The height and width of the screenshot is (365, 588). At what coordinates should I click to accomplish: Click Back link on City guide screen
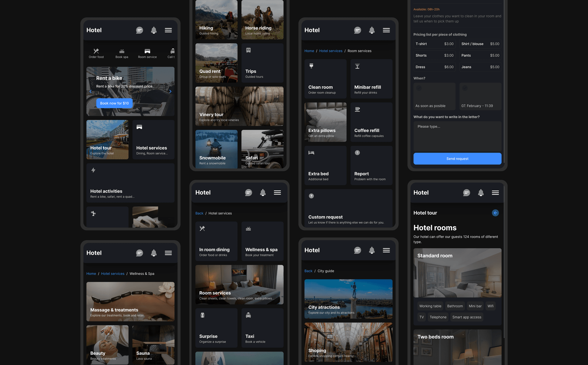click(x=308, y=271)
